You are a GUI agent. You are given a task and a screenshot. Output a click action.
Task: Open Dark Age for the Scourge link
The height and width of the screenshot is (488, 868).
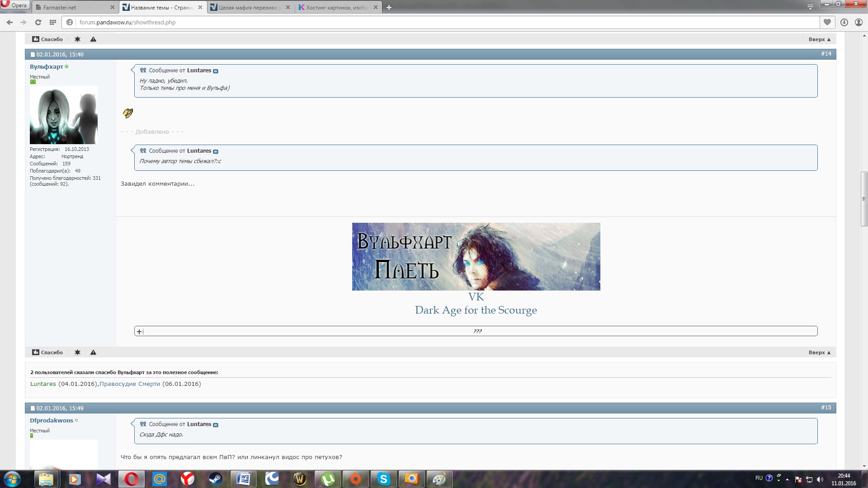point(476,310)
